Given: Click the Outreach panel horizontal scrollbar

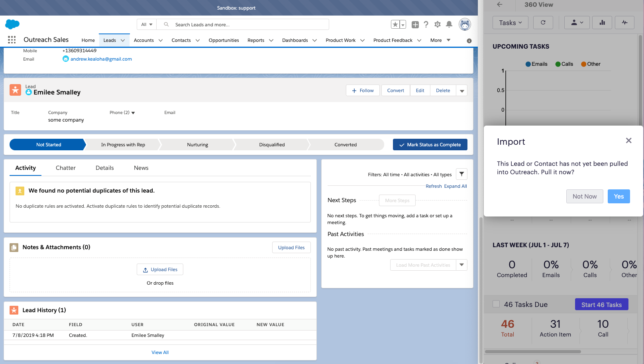Looking at the screenshot, I should 533,352.
